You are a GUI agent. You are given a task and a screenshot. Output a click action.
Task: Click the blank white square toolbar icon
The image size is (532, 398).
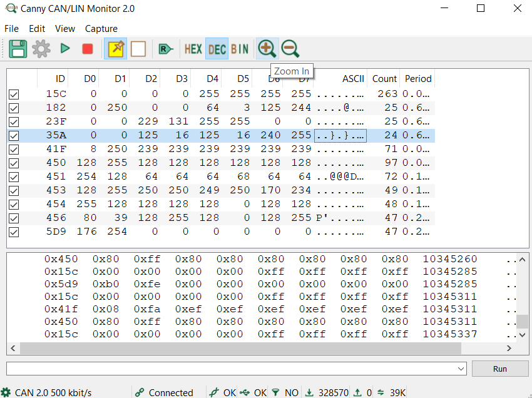138,49
